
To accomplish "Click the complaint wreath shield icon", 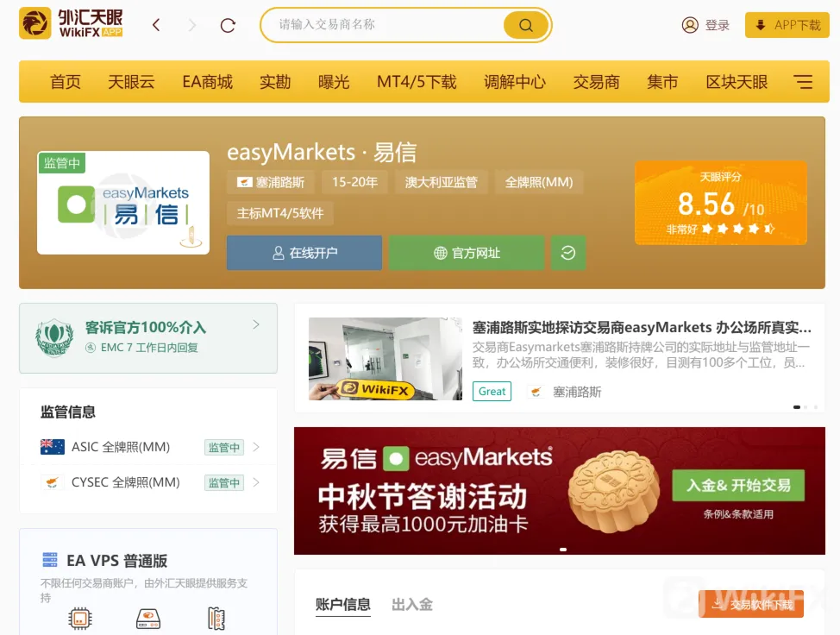I will point(54,337).
